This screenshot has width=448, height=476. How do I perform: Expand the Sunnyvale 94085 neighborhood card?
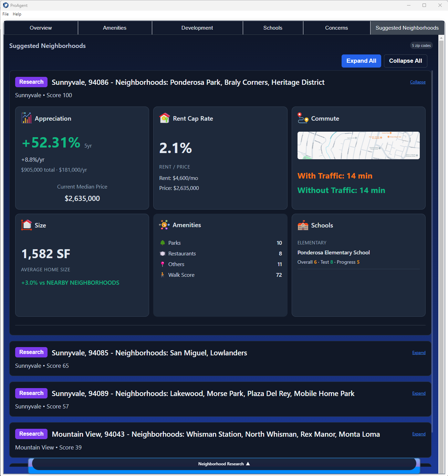pos(418,352)
